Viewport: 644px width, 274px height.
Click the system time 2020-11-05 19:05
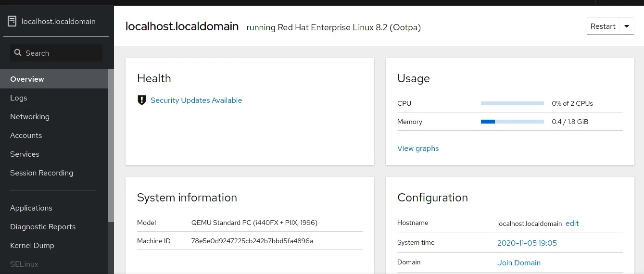[x=527, y=243]
